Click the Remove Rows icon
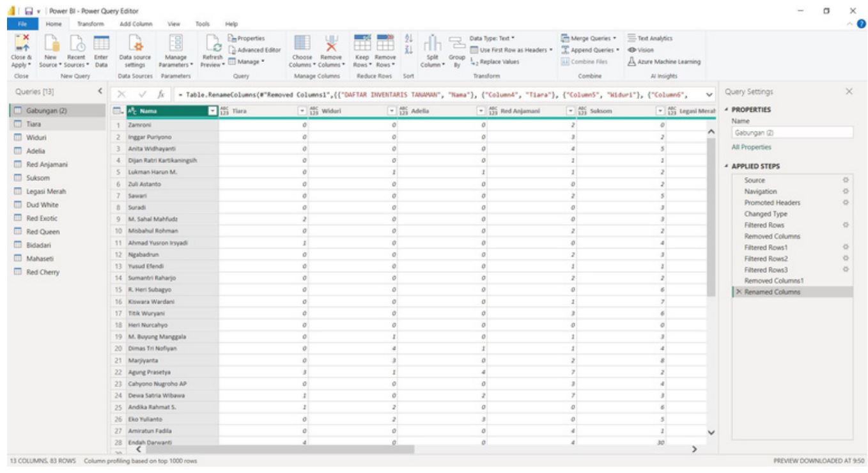868x473 pixels. [x=386, y=43]
